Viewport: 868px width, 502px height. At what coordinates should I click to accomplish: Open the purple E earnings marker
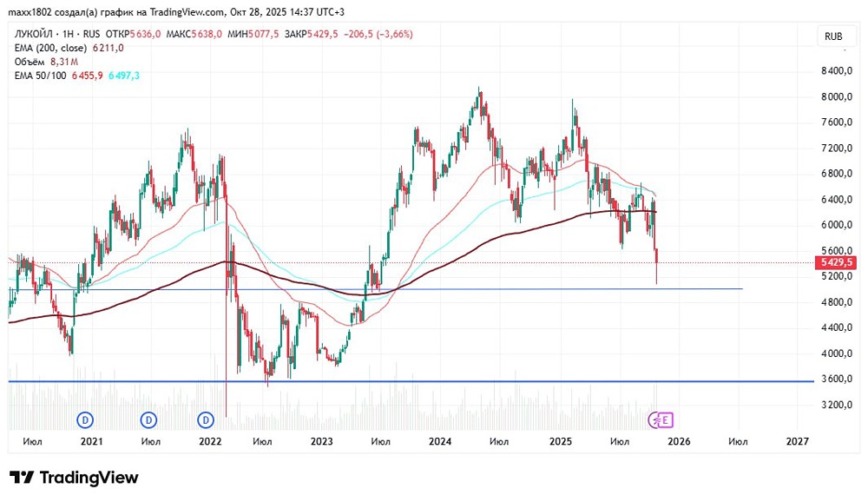[666, 420]
